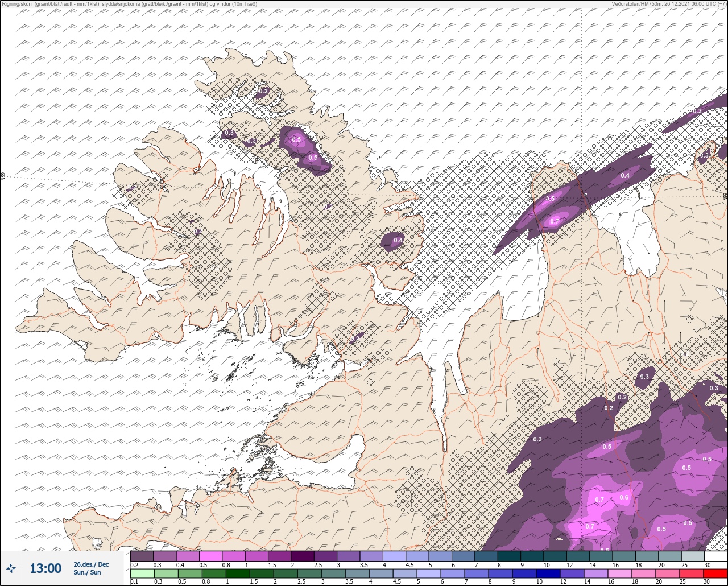728x586 pixels.
Task: Click the 13:00 forecast time
Action: point(45,568)
